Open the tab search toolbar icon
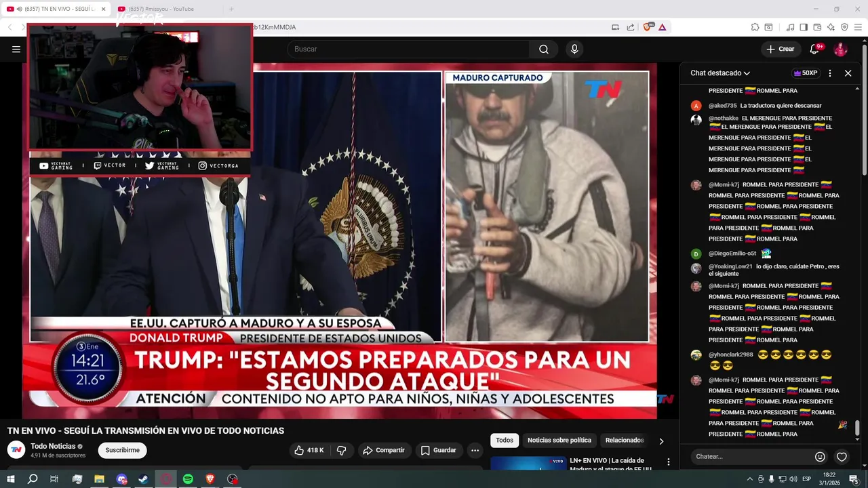Viewport: 868px width, 488px height. click(x=768, y=27)
